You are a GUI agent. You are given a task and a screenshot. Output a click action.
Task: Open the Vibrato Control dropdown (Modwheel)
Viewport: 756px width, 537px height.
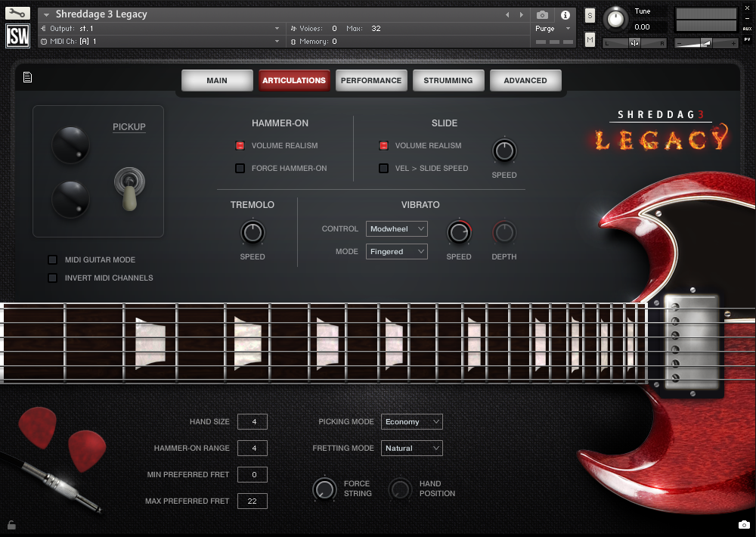pyautogui.click(x=397, y=228)
